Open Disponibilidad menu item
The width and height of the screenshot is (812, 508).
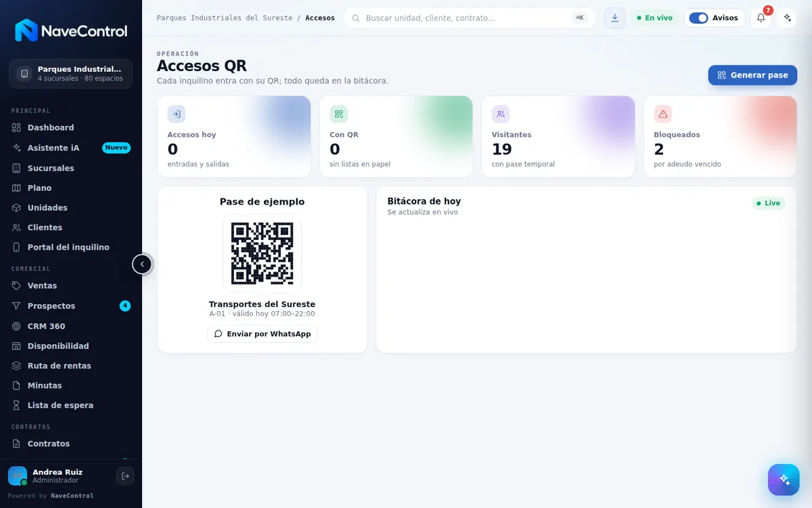[71, 346]
